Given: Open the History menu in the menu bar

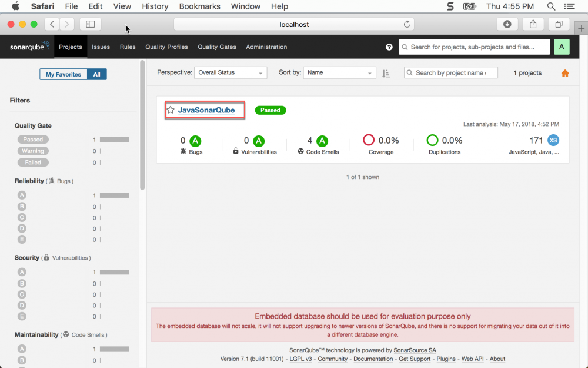Looking at the screenshot, I should pos(155,6).
